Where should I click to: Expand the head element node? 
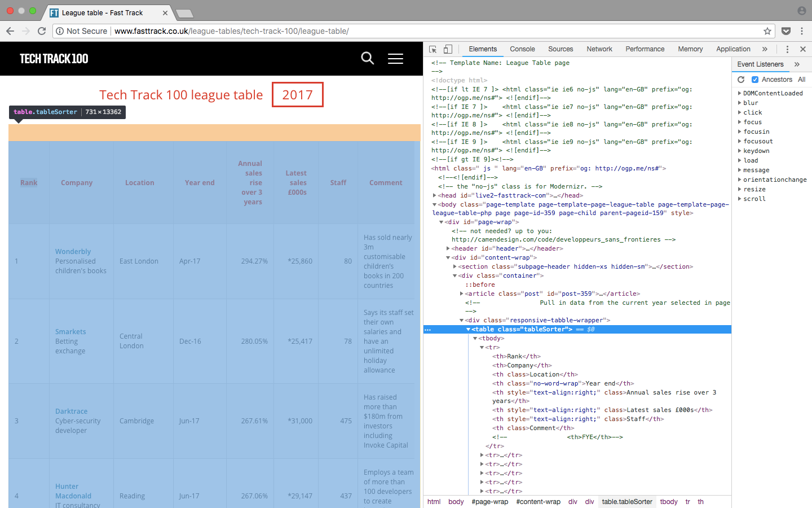[x=434, y=196]
